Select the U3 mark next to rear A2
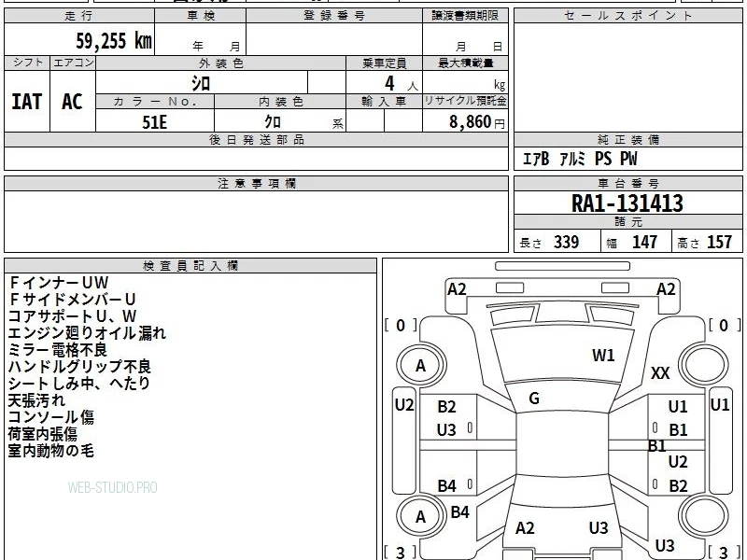 tap(599, 528)
